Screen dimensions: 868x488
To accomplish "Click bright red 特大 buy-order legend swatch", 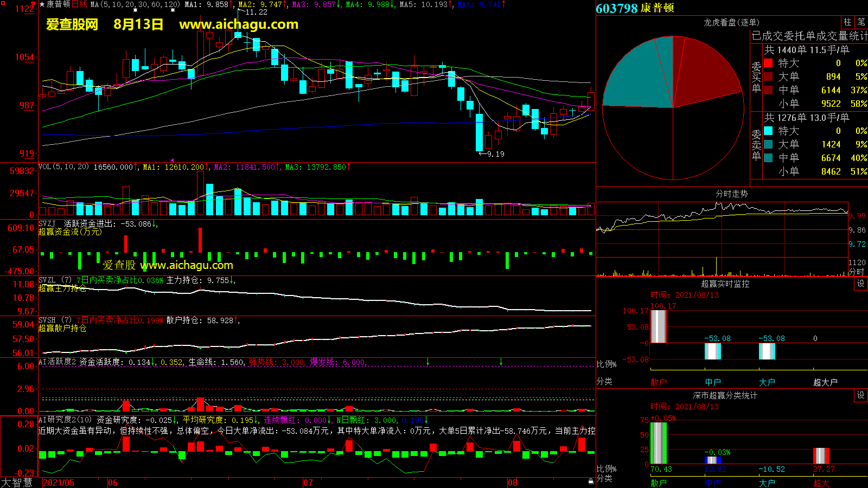I will (768, 63).
